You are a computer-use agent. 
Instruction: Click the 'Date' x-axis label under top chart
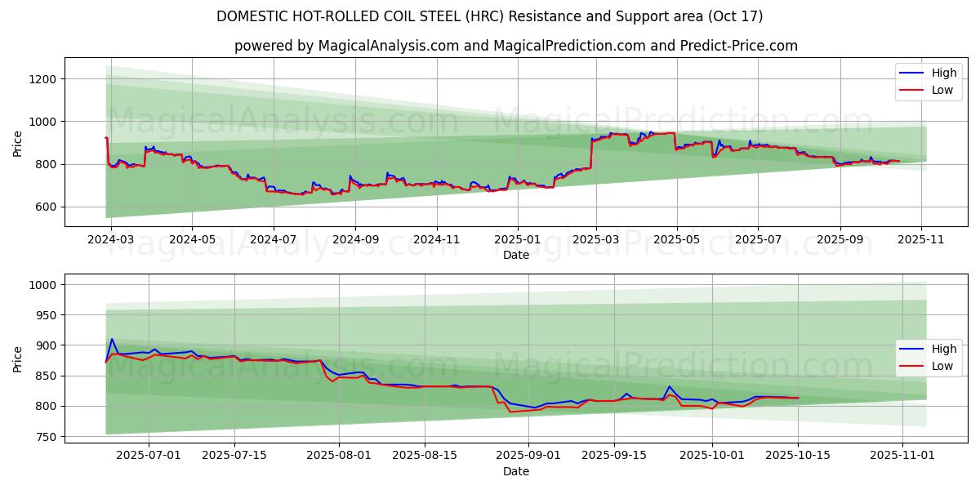pos(515,255)
